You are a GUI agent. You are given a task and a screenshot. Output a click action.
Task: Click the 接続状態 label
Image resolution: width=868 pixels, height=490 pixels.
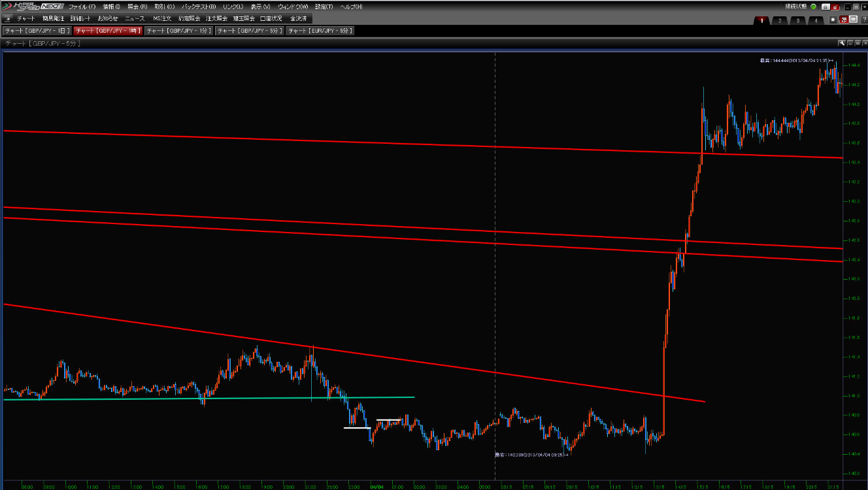pos(795,7)
